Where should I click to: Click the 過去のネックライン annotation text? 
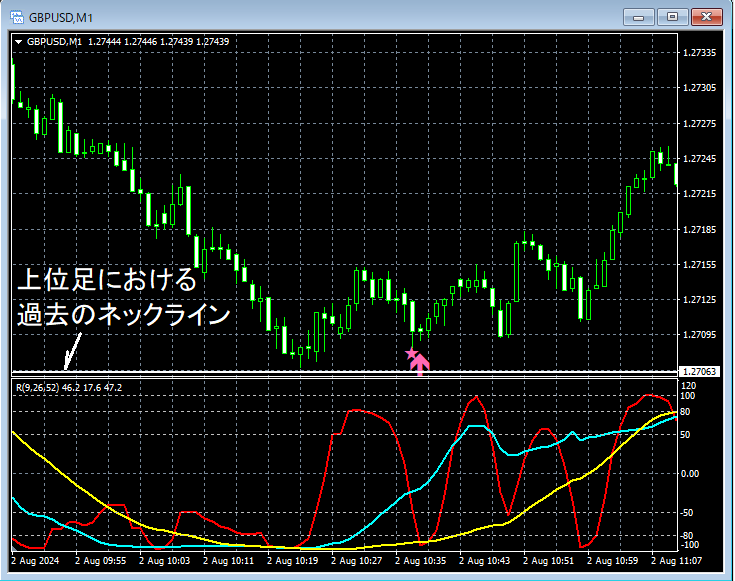point(124,314)
